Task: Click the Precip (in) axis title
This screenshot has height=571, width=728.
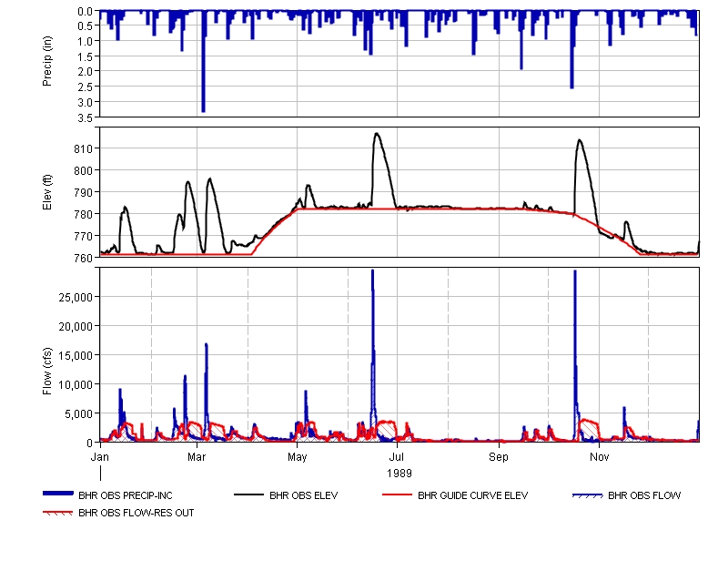Action: point(47,61)
